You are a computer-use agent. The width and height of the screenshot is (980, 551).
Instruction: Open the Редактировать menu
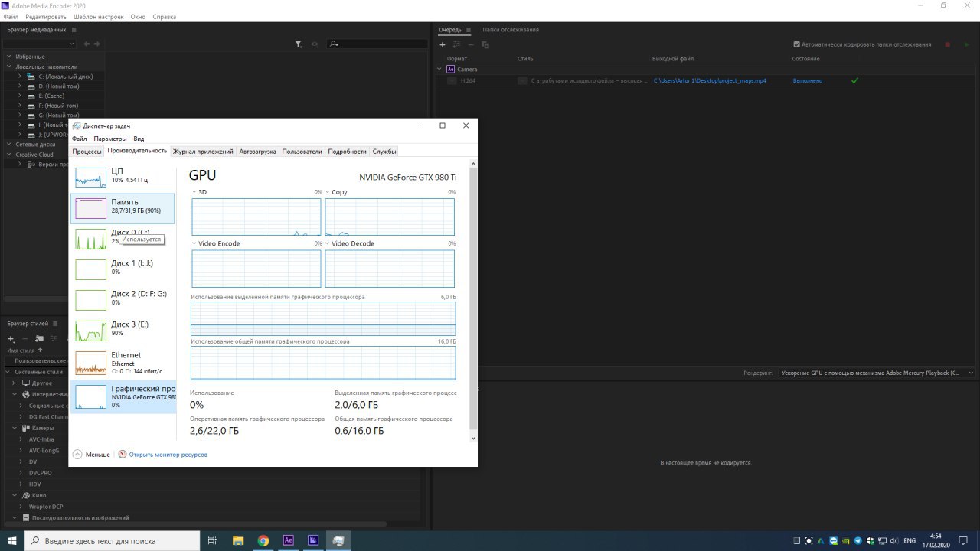tap(46, 17)
